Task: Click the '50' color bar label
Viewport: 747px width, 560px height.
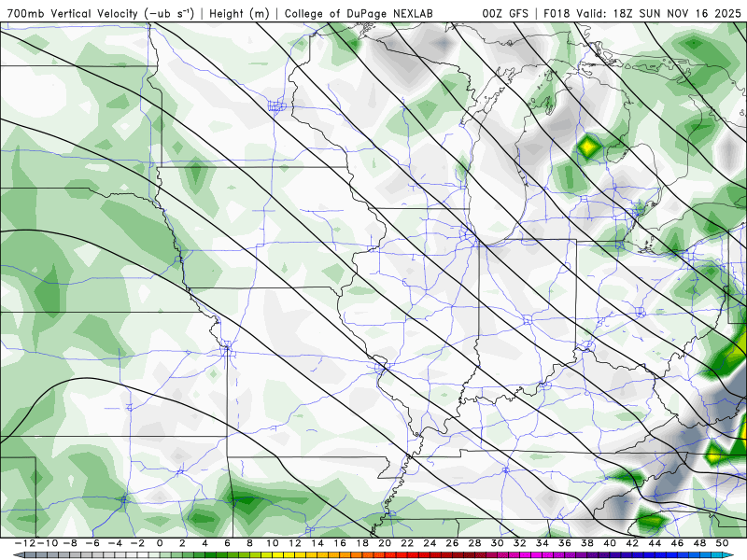Action: coord(722,543)
